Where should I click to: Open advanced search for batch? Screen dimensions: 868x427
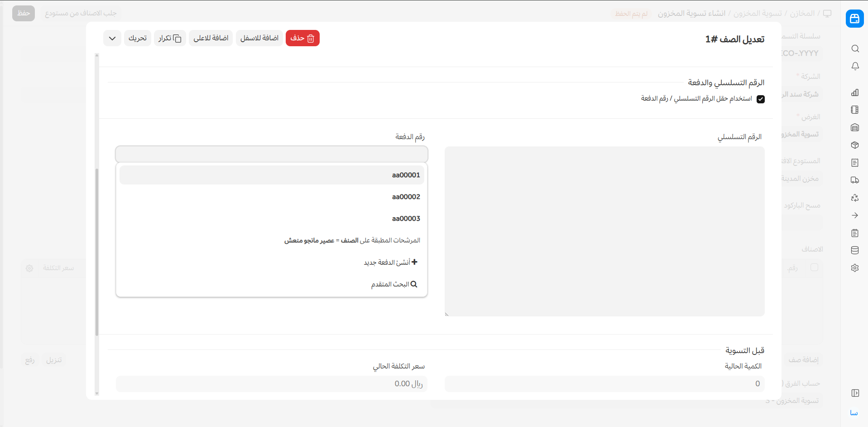(x=394, y=284)
